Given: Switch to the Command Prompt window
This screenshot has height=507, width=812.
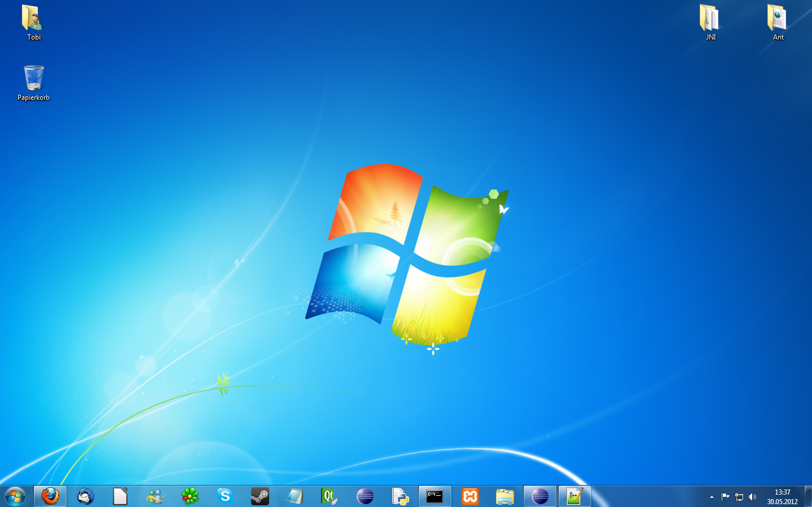Looking at the screenshot, I should pos(434,496).
